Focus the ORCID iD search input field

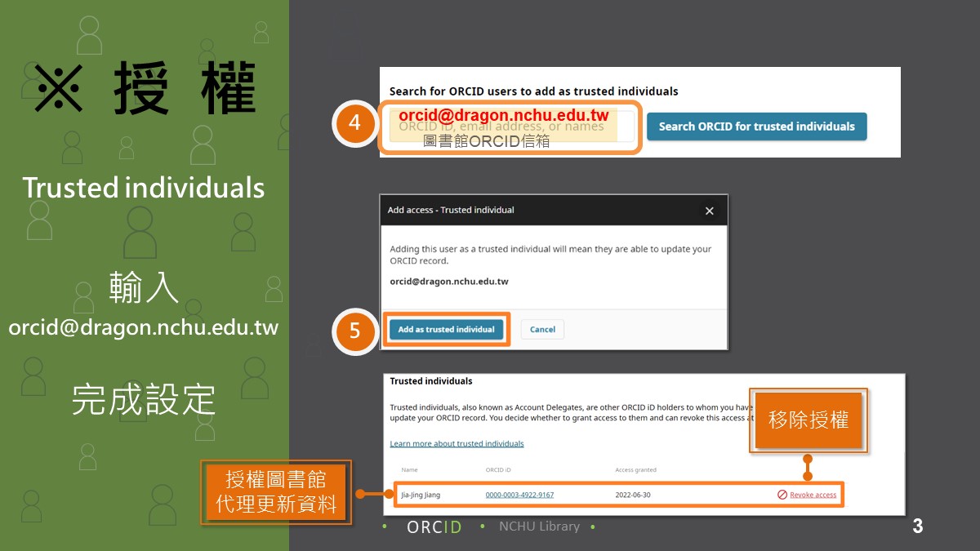(510, 127)
